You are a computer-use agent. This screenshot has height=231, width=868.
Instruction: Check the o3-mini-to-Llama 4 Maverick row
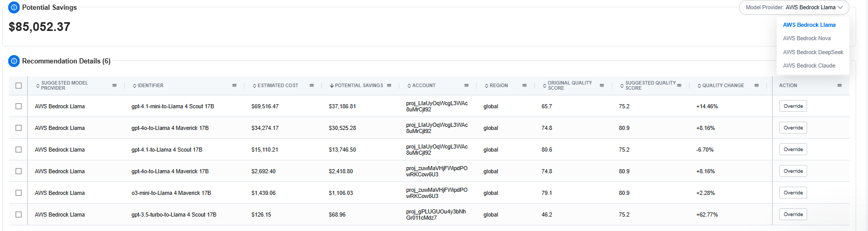click(x=19, y=193)
